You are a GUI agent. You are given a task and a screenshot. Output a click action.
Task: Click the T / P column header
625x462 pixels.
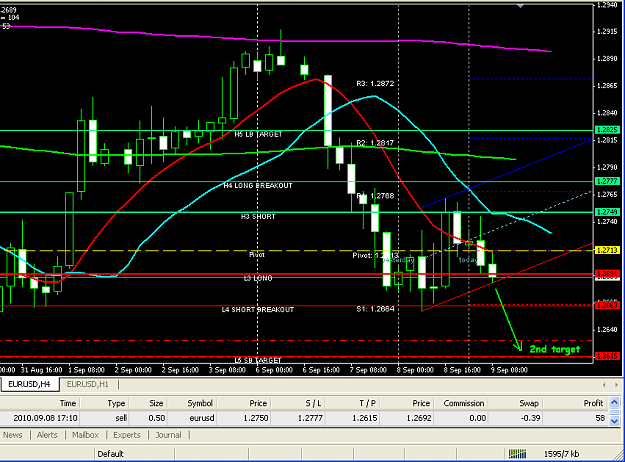[351, 403]
